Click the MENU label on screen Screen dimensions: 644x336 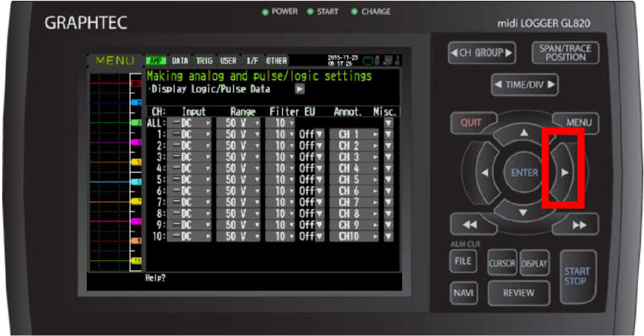pos(114,61)
